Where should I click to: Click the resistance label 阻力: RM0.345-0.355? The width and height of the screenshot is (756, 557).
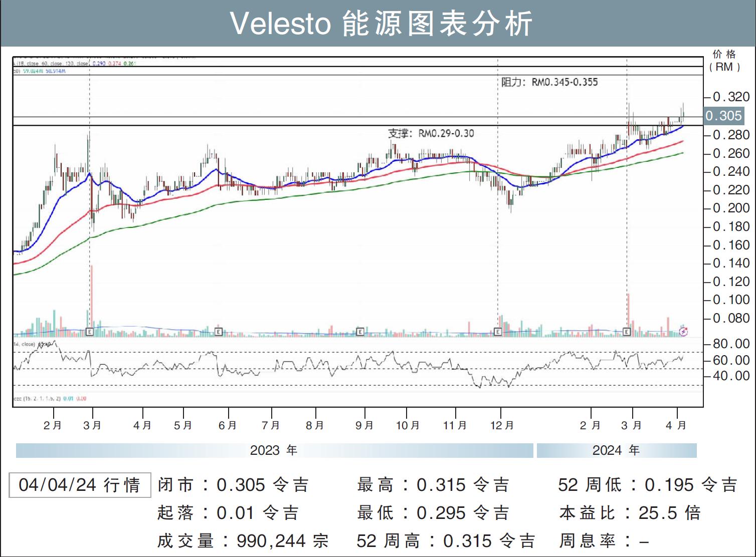[x=550, y=82]
